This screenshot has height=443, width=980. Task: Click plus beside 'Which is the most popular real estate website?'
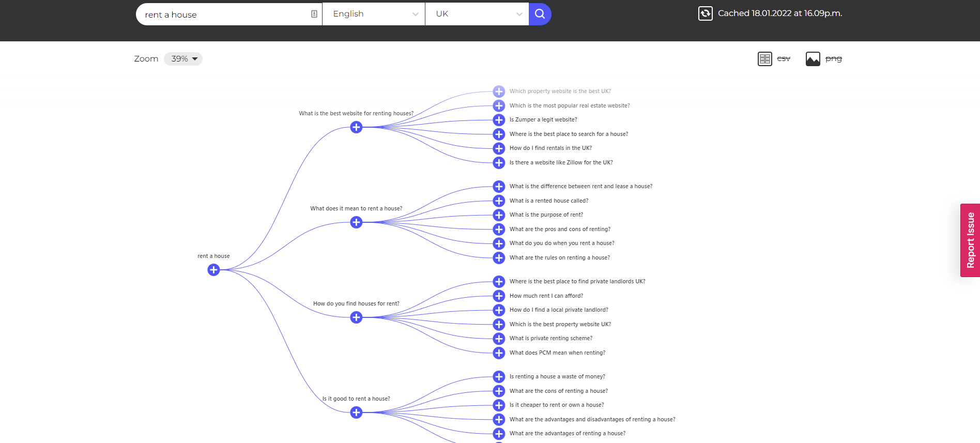(499, 106)
